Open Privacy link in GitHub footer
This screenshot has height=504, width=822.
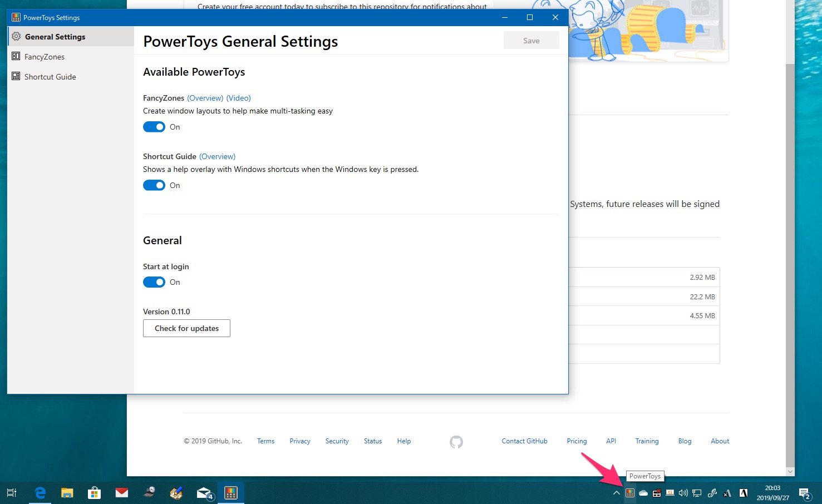point(300,441)
